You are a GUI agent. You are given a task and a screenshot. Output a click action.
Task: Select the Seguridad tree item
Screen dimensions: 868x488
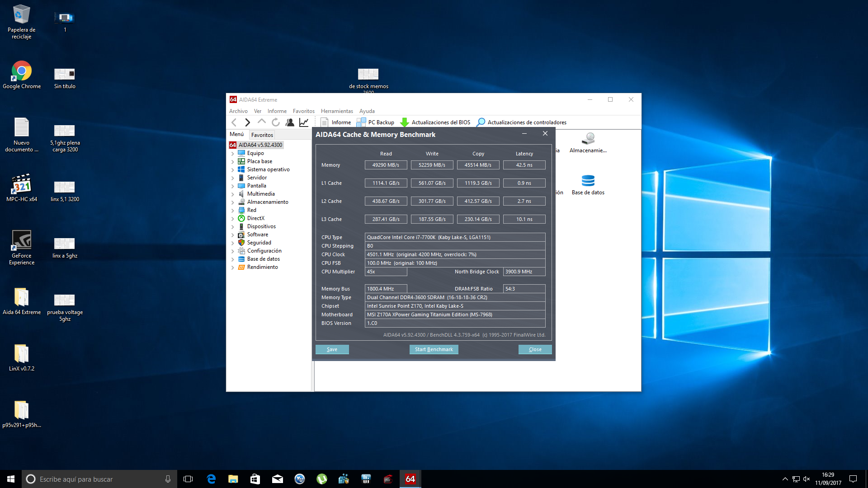259,243
